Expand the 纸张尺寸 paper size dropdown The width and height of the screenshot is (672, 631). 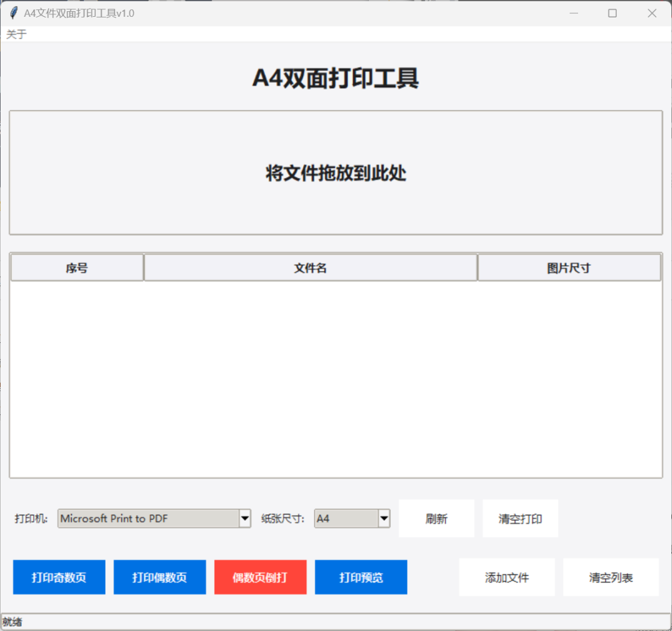tap(384, 518)
